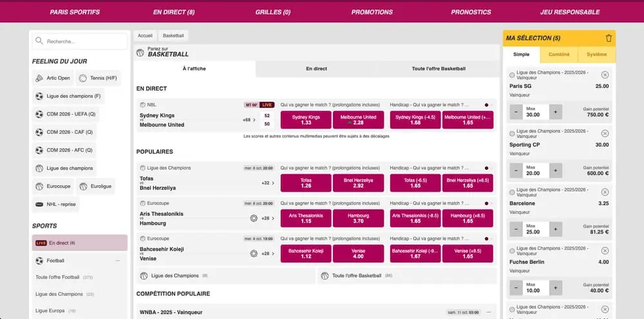This screenshot has height=319, width=644.
Task: Remove the Barcelone selection from the slip
Action: pyautogui.click(x=605, y=192)
